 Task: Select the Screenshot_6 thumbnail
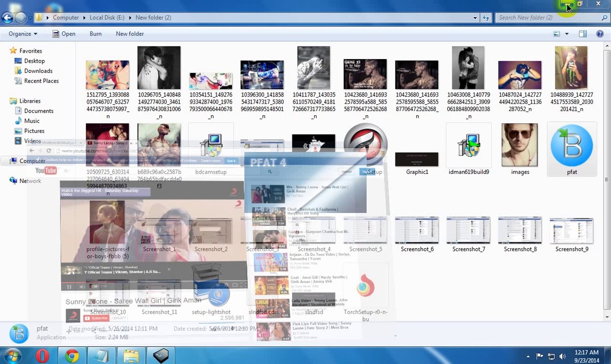click(417, 235)
